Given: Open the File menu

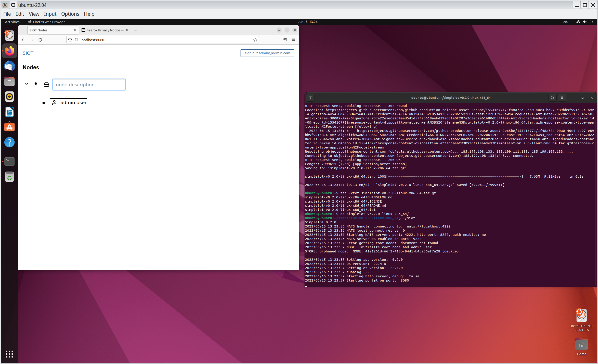Looking at the screenshot, I should pos(7,14).
